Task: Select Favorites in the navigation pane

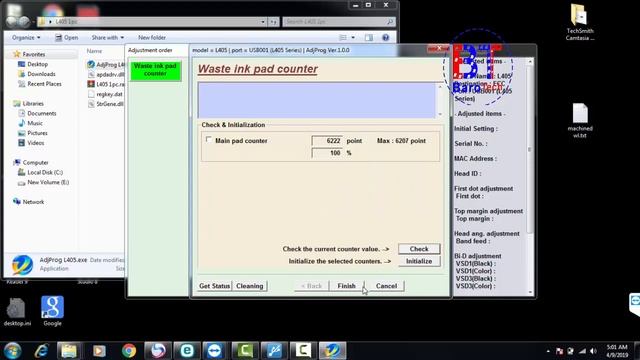Action: [33, 54]
